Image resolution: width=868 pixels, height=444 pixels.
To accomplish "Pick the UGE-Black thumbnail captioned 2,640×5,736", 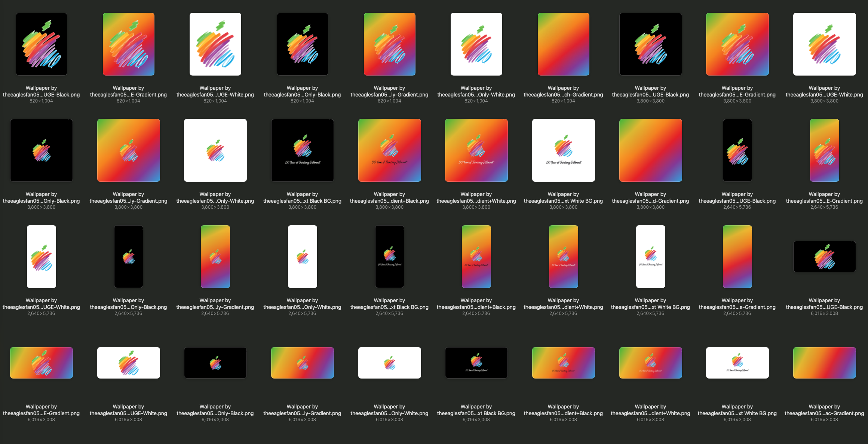I will pyautogui.click(x=737, y=150).
